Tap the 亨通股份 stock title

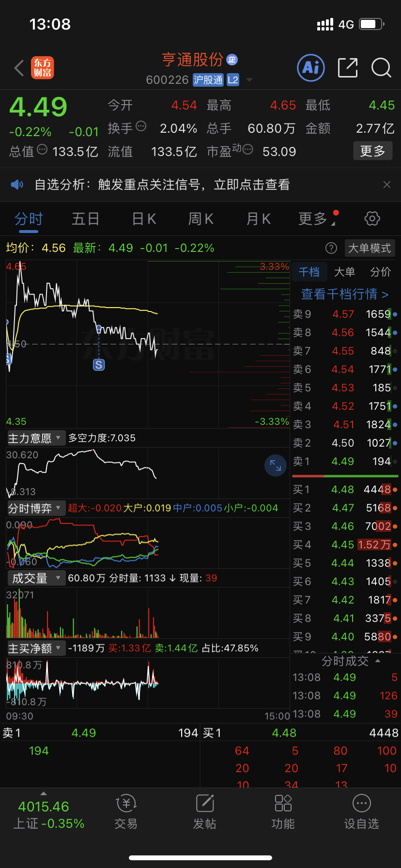192,60
